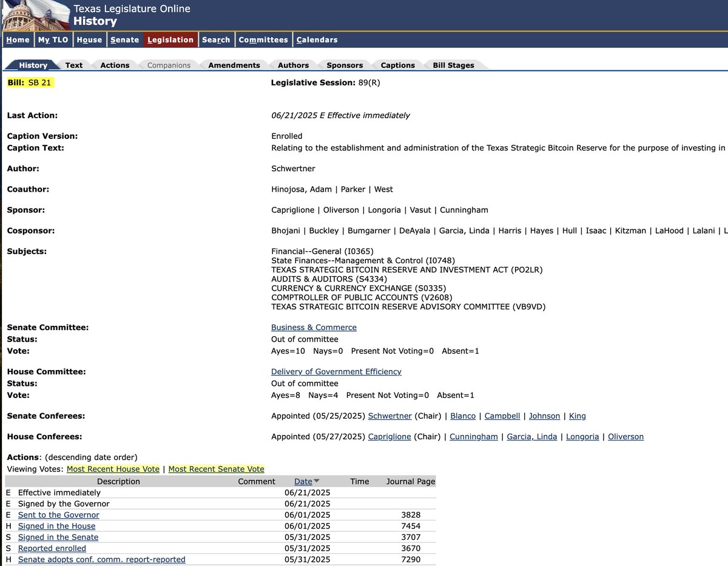Switch to the Amendments tab

(234, 65)
